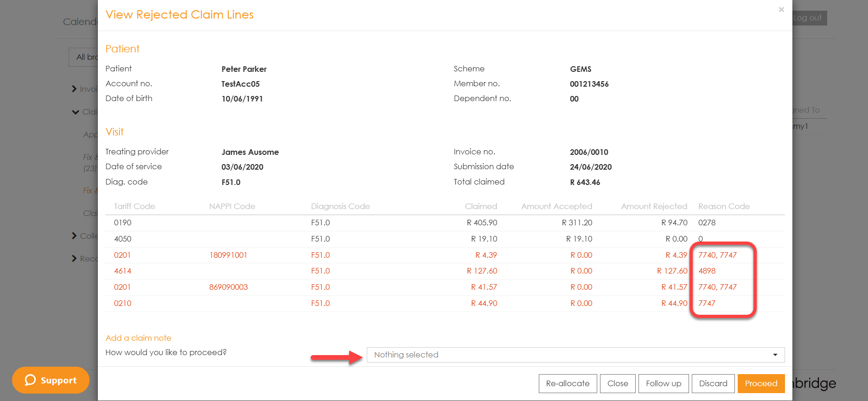The width and height of the screenshot is (868, 401).
Task: Select tariff code 0201 row with NAPPI 180991001
Action: [x=122, y=255]
